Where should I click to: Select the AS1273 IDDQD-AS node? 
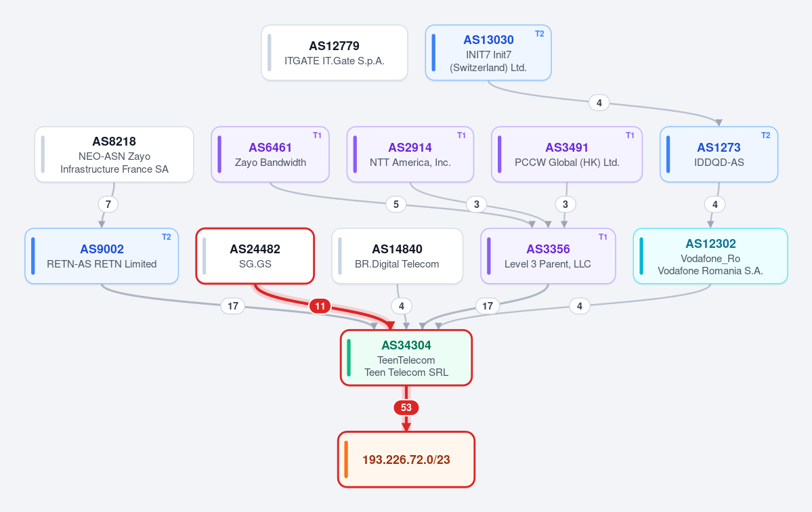click(x=719, y=154)
